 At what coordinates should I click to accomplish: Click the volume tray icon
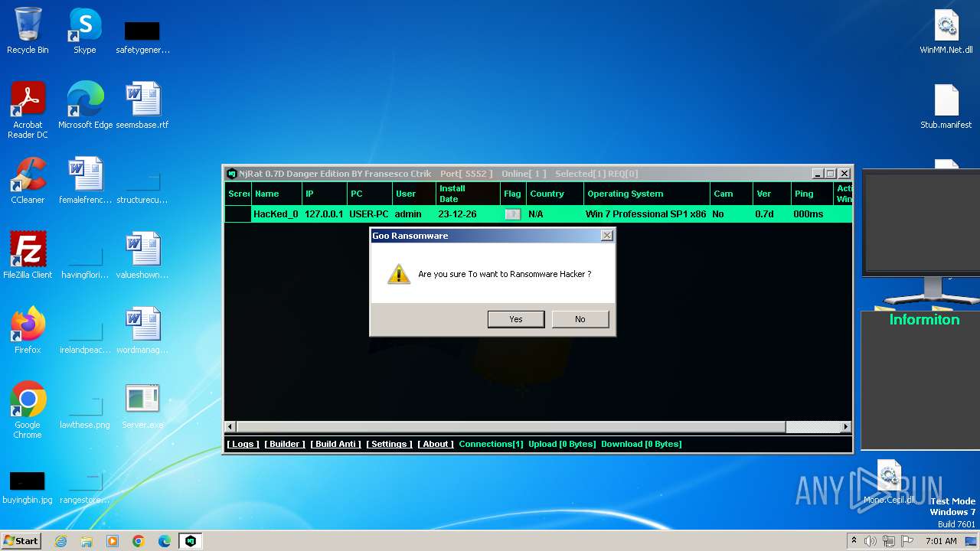click(x=871, y=541)
